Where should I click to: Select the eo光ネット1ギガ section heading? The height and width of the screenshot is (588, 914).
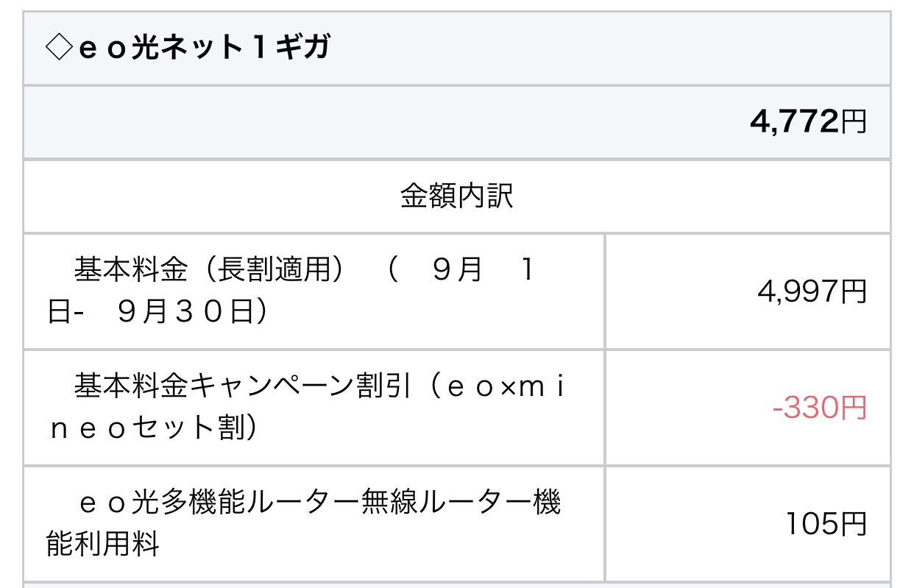point(188,49)
